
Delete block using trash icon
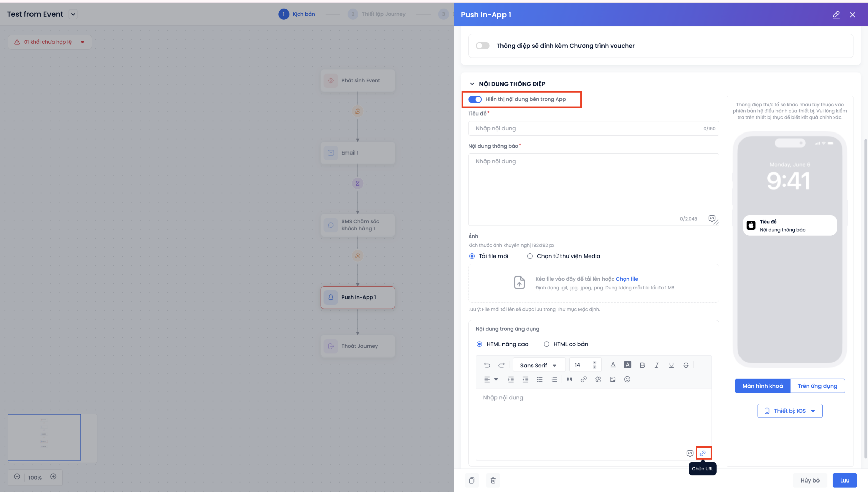493,480
